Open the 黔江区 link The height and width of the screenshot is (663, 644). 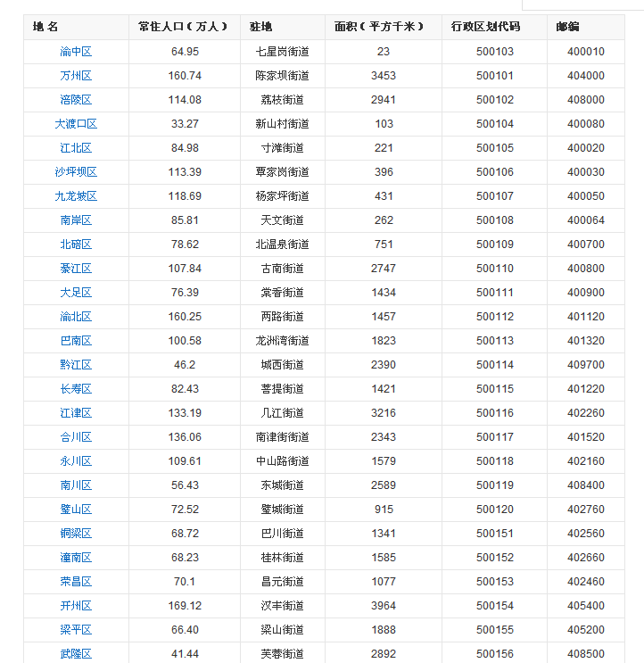tap(76, 365)
